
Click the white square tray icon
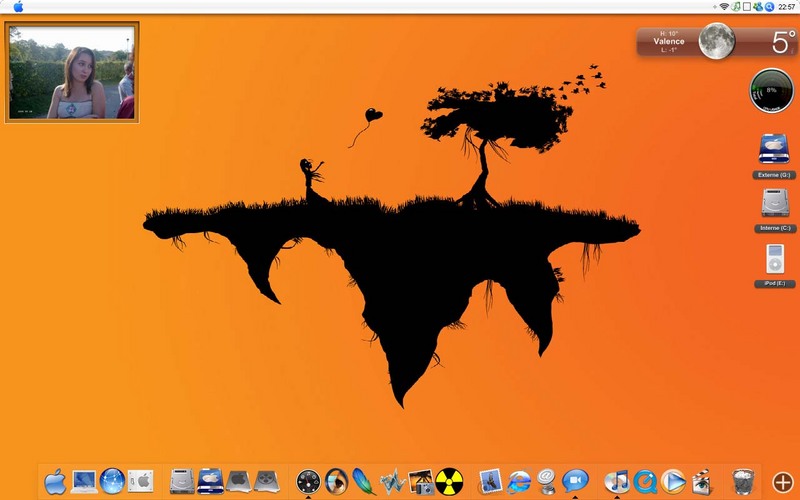(746, 7)
